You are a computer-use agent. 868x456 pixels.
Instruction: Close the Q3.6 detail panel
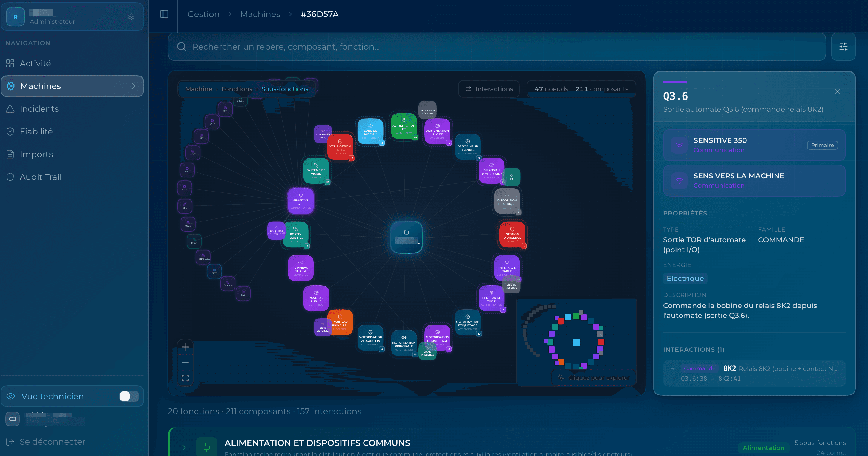click(x=837, y=91)
